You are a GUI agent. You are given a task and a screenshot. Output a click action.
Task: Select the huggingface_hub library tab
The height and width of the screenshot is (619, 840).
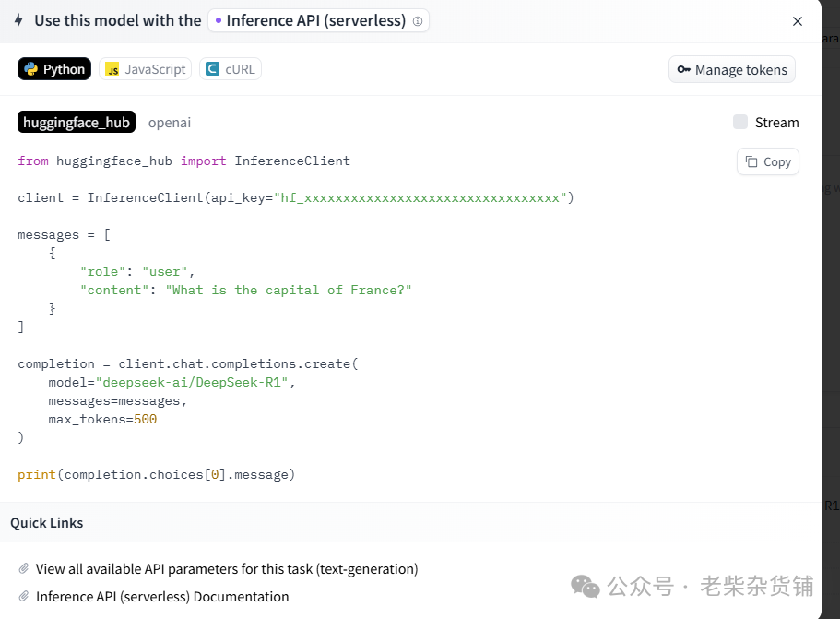[x=77, y=122]
